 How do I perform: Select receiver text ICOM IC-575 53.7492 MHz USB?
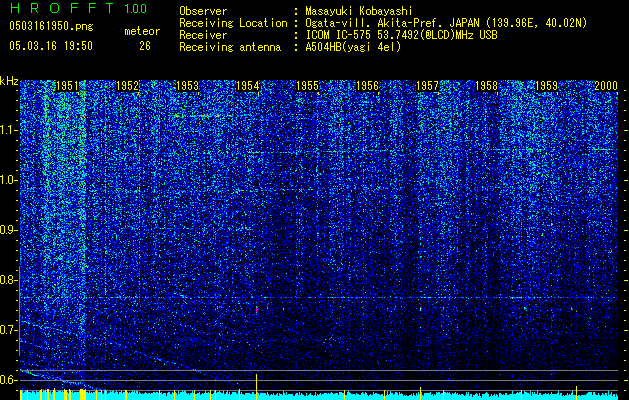click(x=402, y=35)
